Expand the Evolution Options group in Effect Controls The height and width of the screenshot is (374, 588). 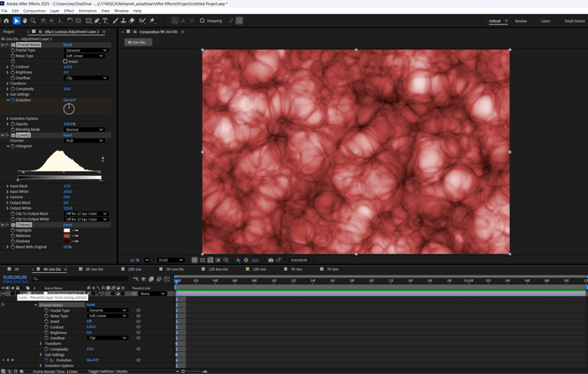click(x=8, y=119)
